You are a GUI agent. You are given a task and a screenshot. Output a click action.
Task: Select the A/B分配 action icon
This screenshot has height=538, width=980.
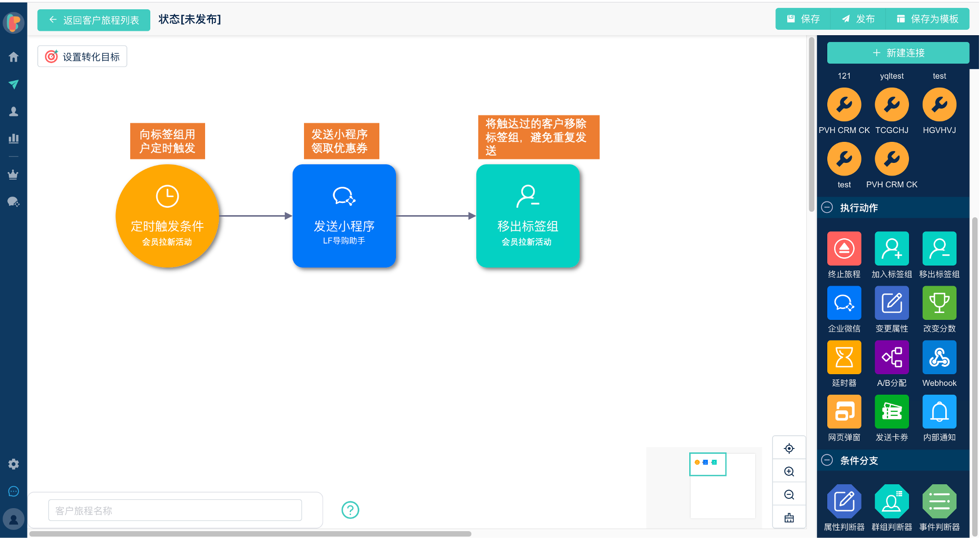tap(891, 357)
